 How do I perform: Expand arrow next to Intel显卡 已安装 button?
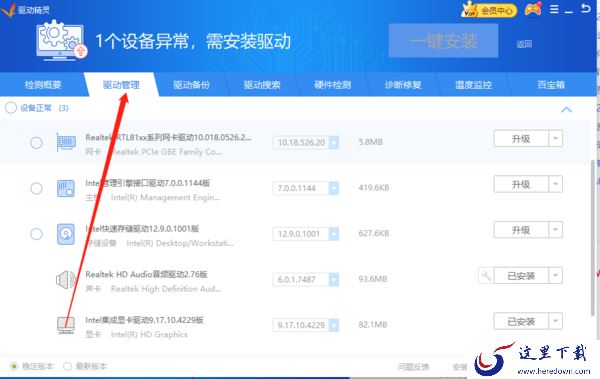point(556,321)
